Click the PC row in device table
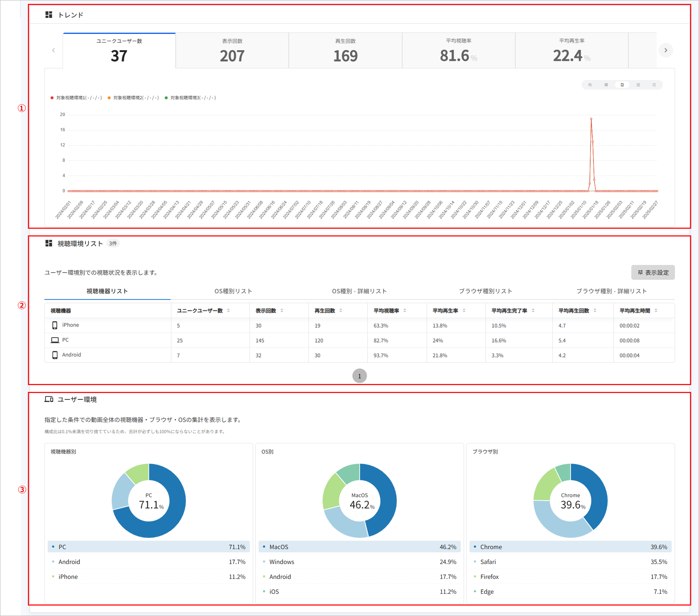 pos(359,340)
